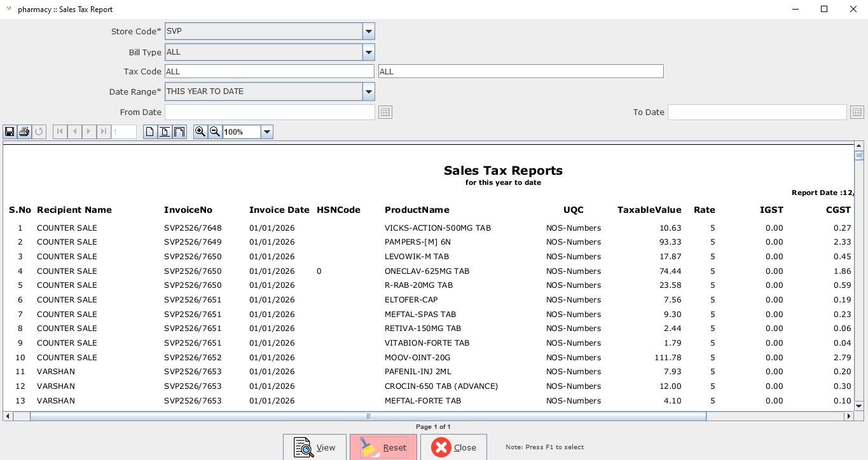Save the report using the floppy disk icon

click(10, 132)
